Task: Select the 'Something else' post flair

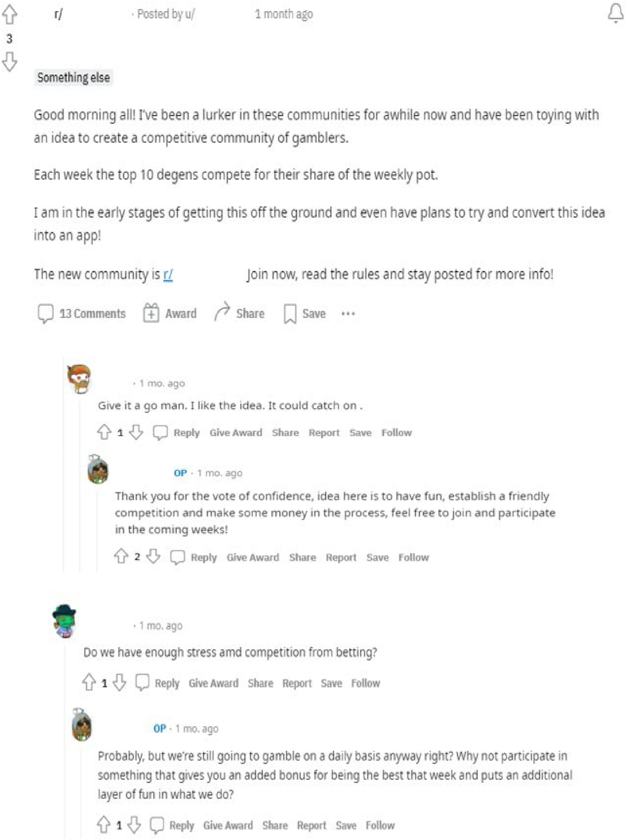Action: 74,78
